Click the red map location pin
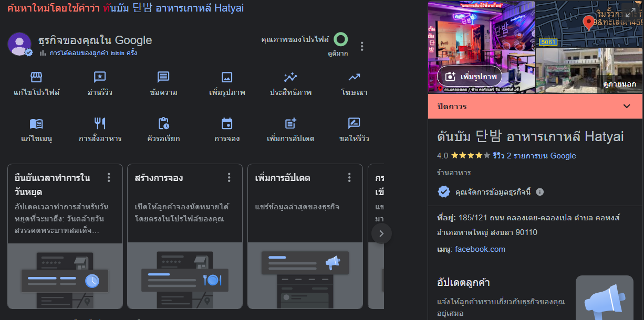 coord(589,23)
